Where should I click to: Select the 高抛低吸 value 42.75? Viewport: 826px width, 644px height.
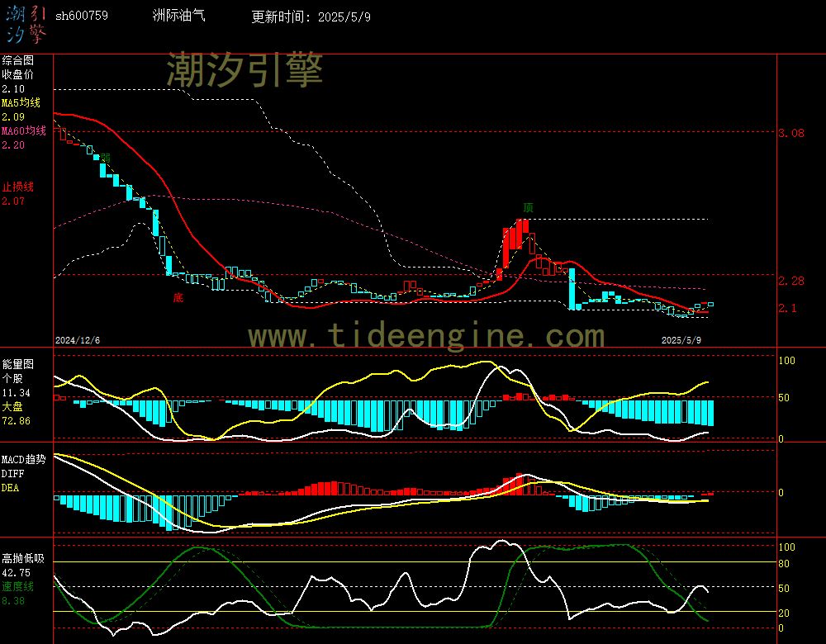coord(16,573)
